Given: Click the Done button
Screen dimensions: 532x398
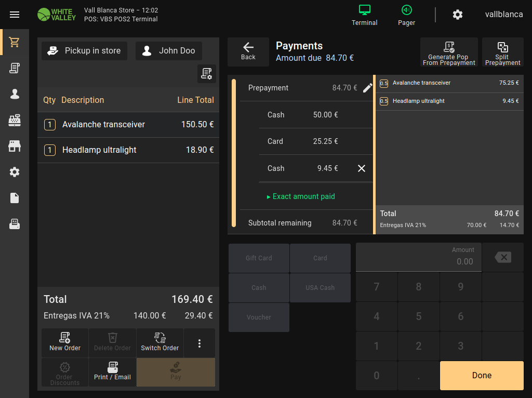Looking at the screenshot, I should point(482,376).
